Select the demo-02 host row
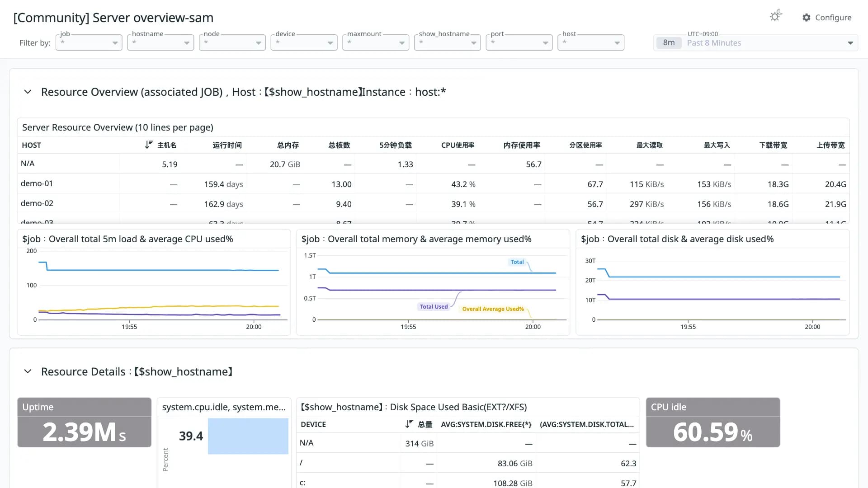The image size is (868, 488). (433, 203)
